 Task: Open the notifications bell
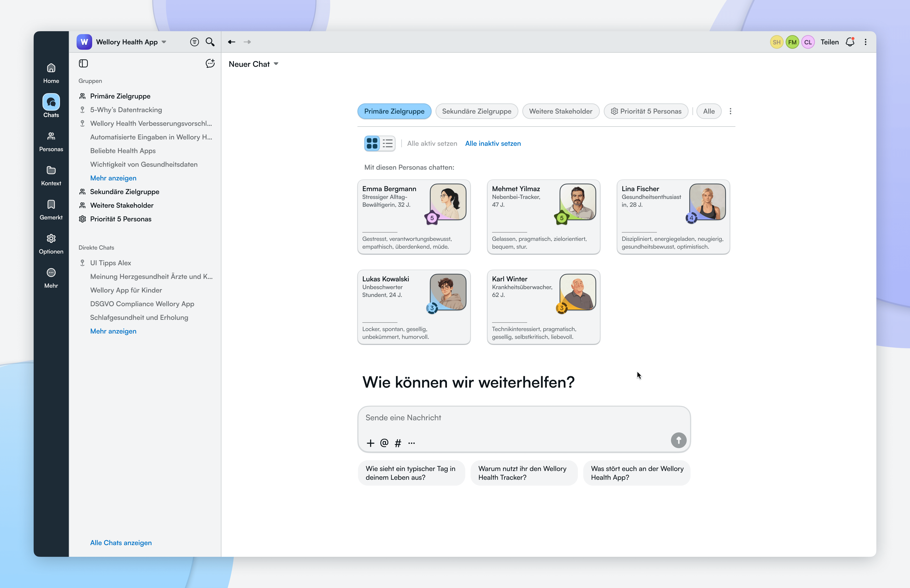click(850, 42)
